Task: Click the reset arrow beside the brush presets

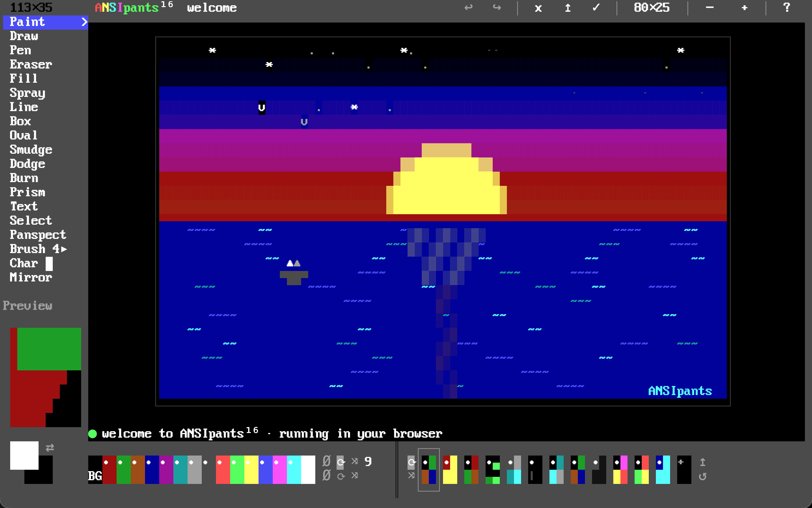Action: click(x=702, y=476)
